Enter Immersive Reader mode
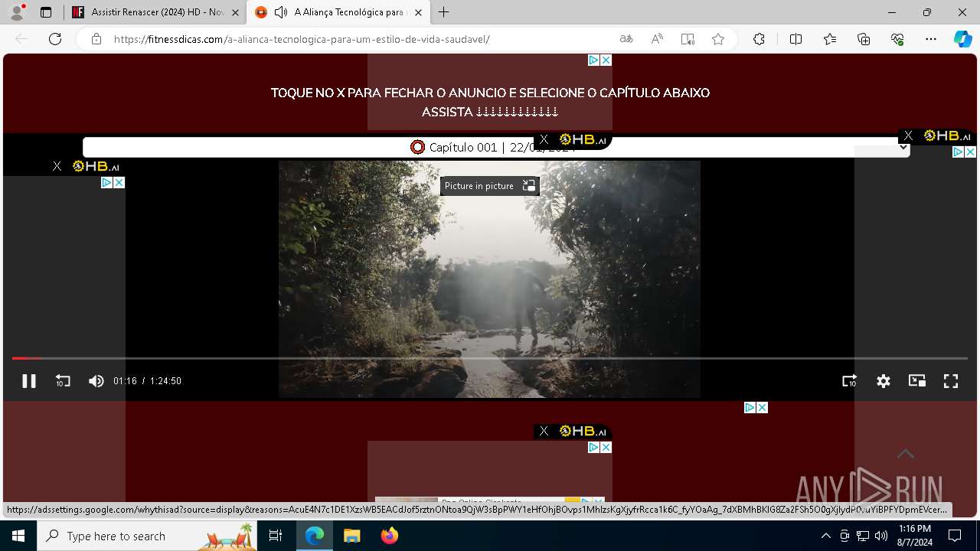 click(x=688, y=39)
